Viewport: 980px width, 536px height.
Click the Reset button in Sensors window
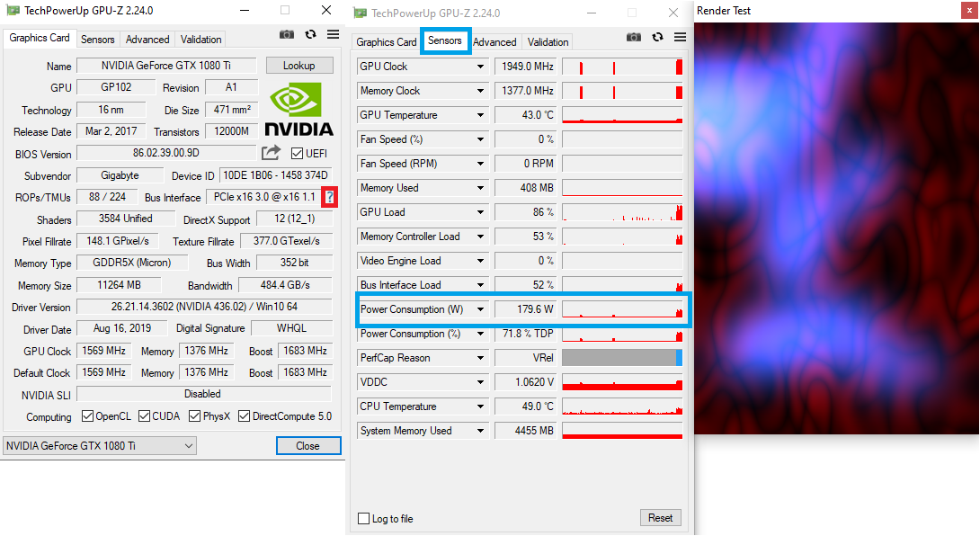tap(660, 518)
